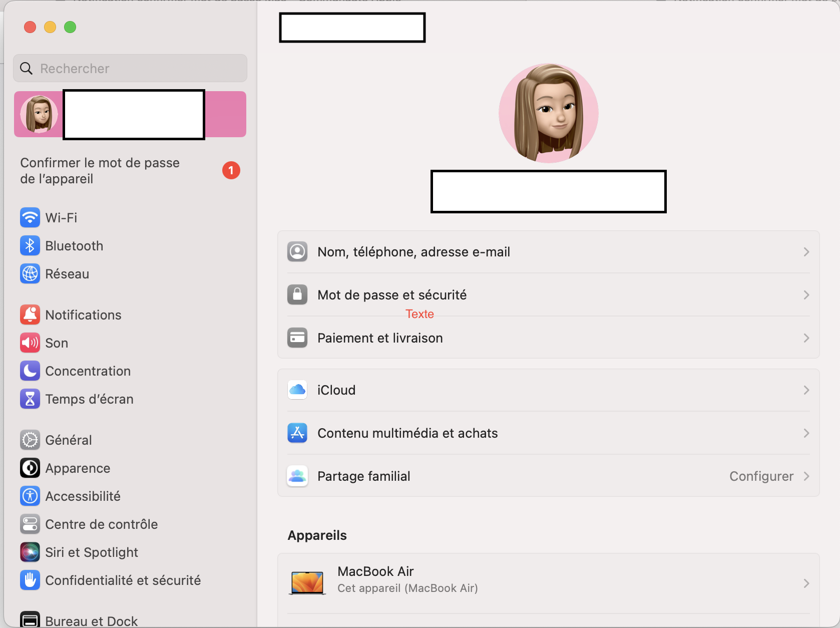Viewport: 840px width, 628px height.
Task: Click the Temps d'écran hourglass icon
Action: [x=30, y=399]
